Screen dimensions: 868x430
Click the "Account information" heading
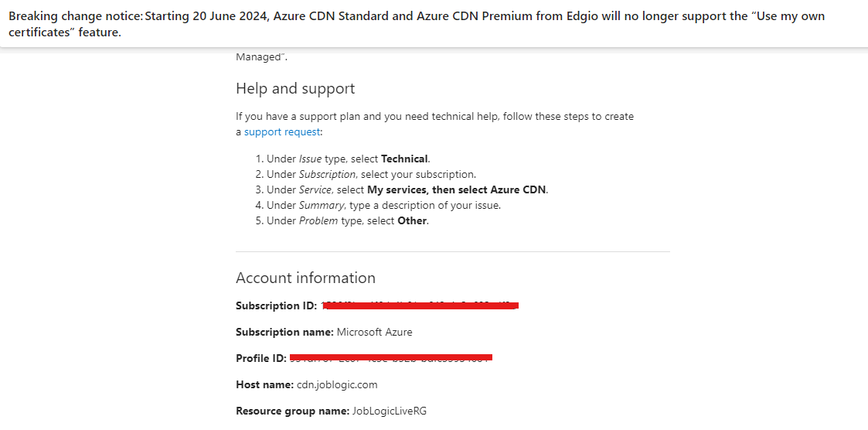point(305,278)
